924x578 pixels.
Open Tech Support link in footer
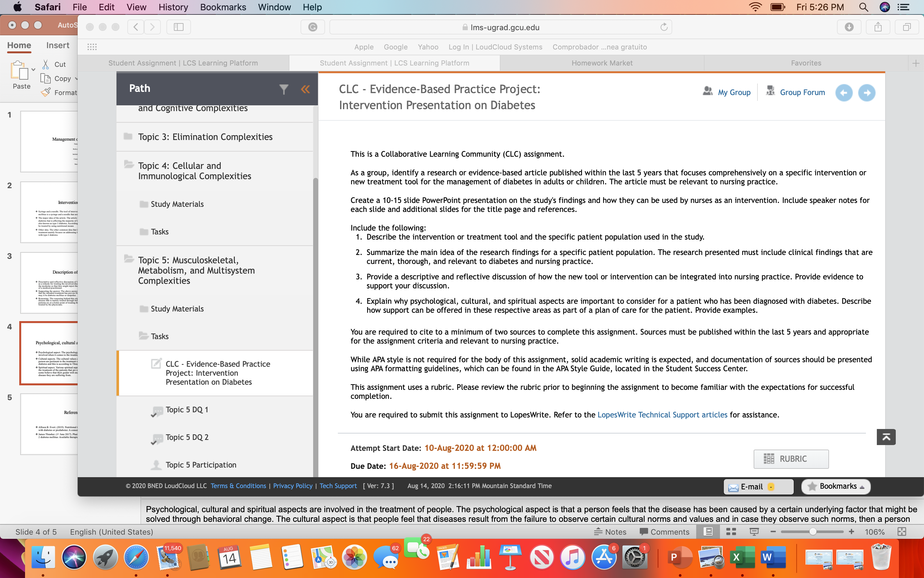click(338, 486)
